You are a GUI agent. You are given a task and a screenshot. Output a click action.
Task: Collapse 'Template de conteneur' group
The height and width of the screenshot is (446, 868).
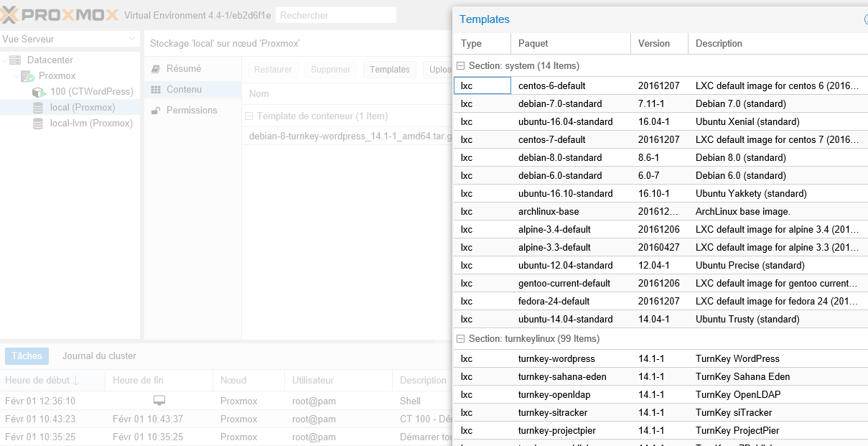click(x=249, y=116)
